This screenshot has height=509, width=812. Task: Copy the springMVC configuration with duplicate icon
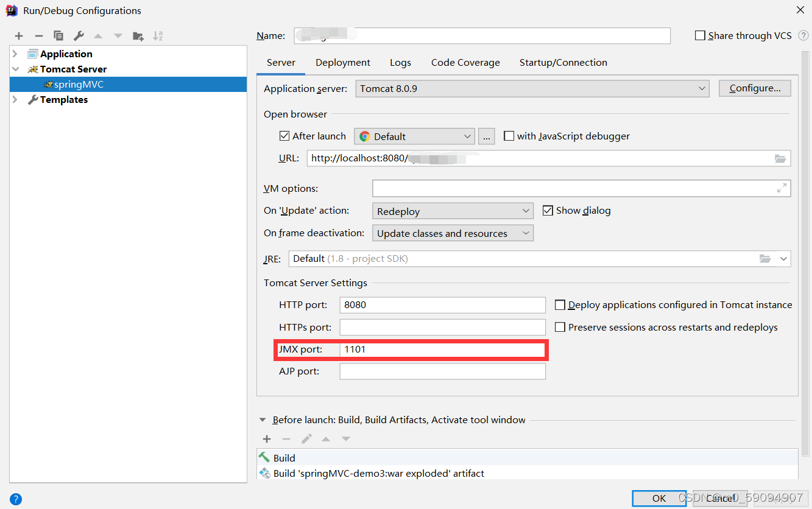(58, 35)
